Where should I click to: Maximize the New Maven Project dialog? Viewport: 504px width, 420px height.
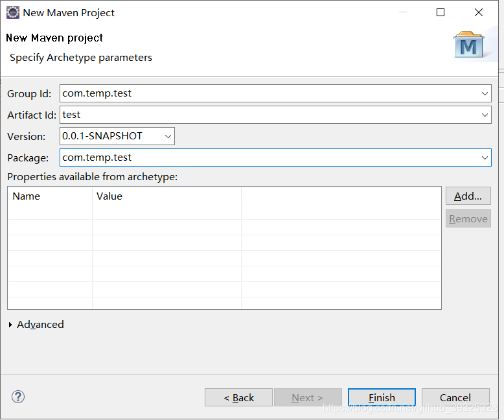pyautogui.click(x=441, y=12)
